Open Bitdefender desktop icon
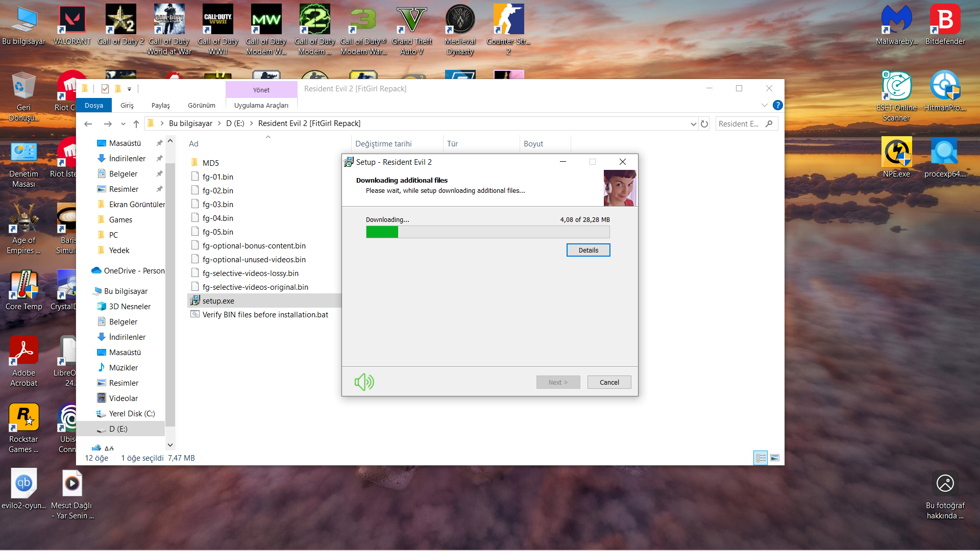This screenshot has width=980, height=551. pyautogui.click(x=945, y=25)
